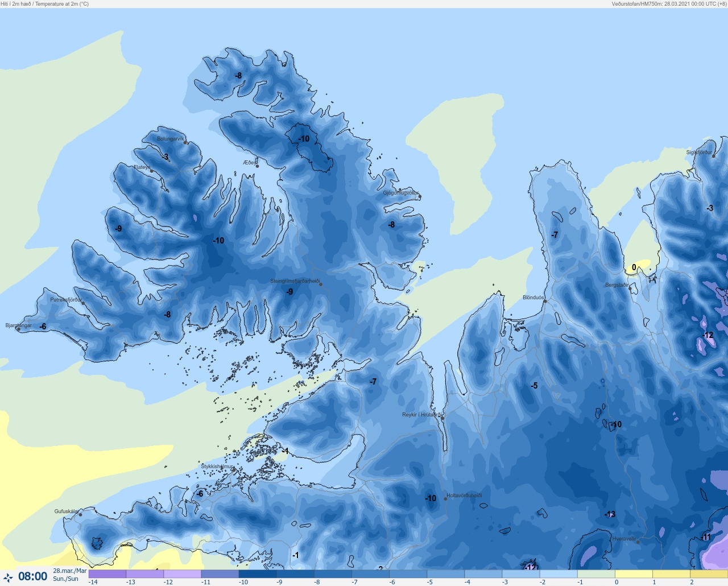Click the 08:00 forecast time label
Screen dimensions: 728x586
click(33, 576)
